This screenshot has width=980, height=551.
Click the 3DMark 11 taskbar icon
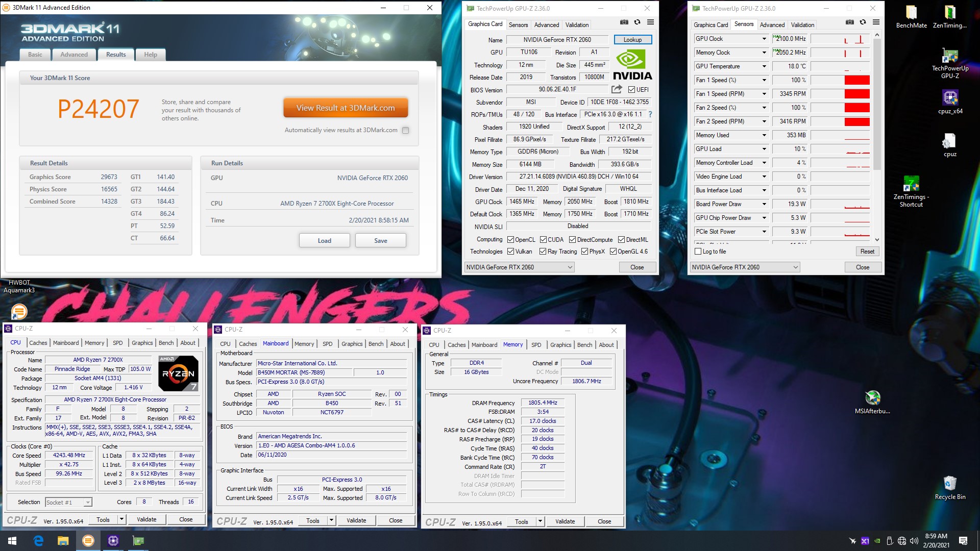coord(88,541)
